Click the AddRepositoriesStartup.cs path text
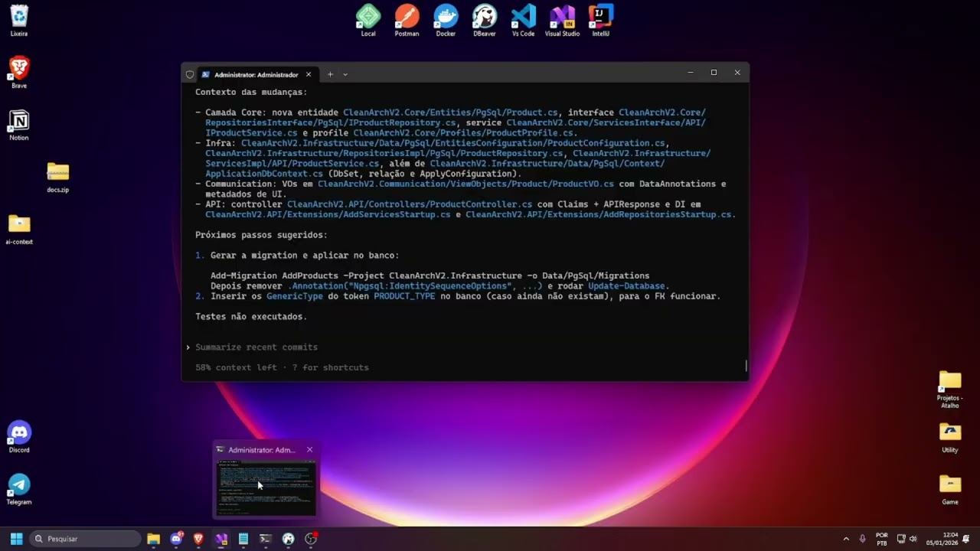The height and width of the screenshot is (551, 980). 598,215
